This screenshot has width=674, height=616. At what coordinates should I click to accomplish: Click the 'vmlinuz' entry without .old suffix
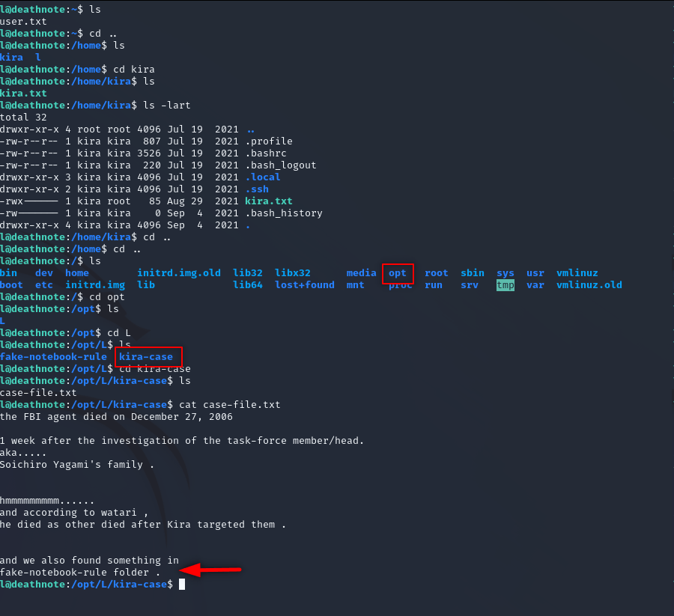click(x=577, y=272)
